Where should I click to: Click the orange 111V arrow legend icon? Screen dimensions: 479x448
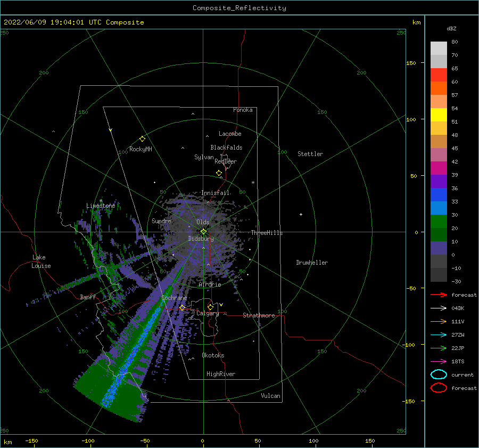tap(439, 321)
